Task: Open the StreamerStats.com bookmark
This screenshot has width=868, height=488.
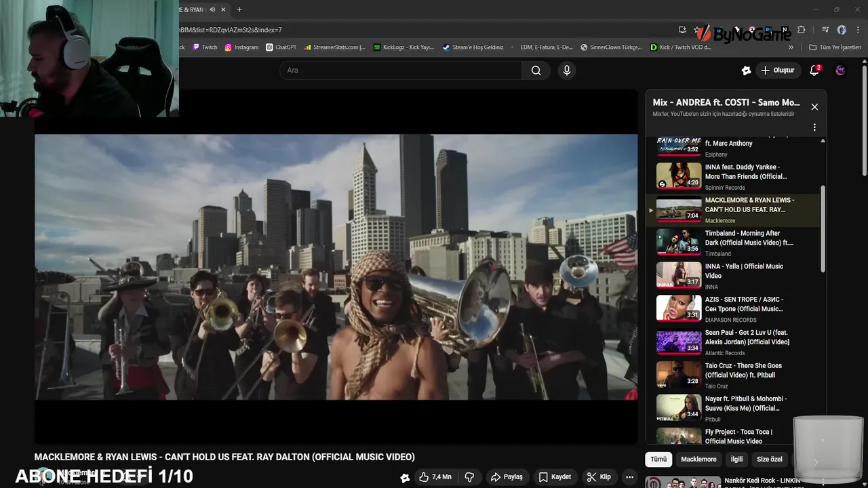Action: (x=334, y=47)
